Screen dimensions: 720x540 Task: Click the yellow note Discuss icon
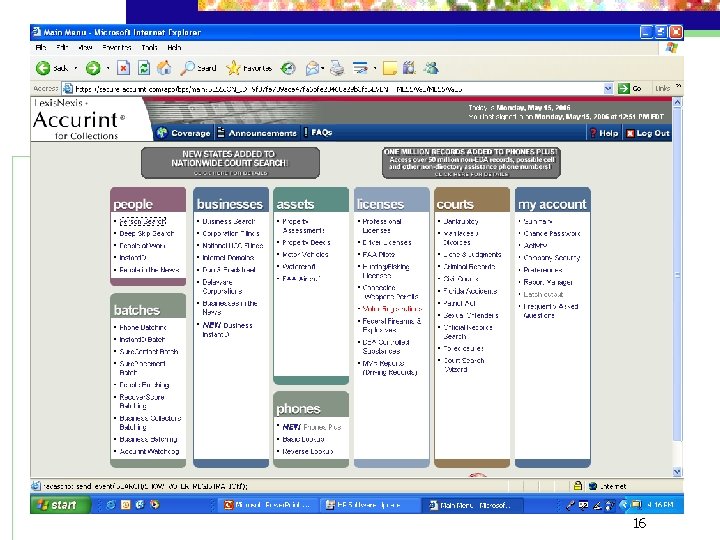coord(389,68)
